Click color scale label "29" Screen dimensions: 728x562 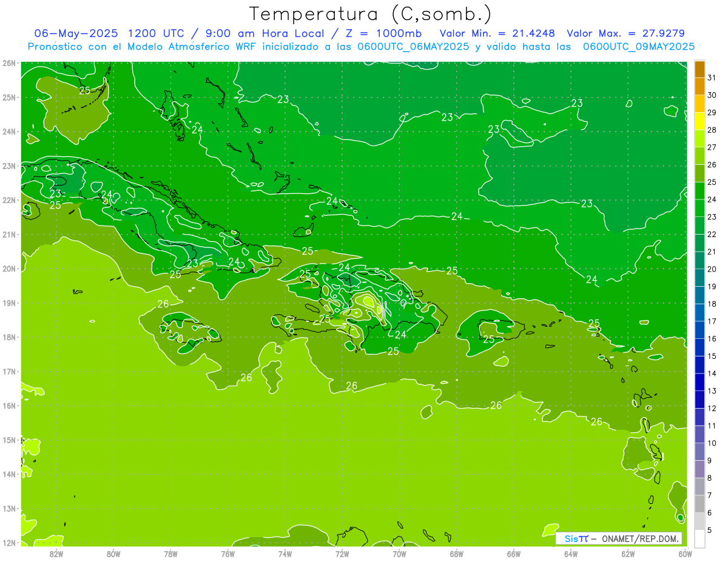(712, 113)
